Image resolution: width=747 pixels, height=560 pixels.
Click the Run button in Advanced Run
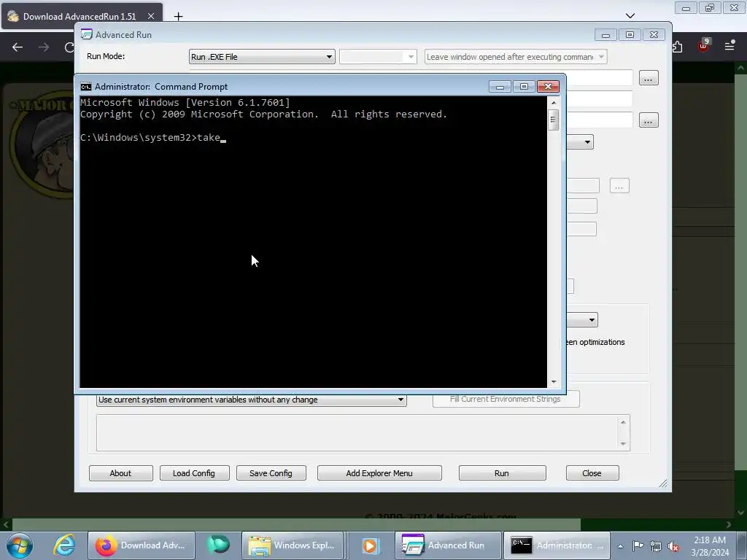pos(502,473)
